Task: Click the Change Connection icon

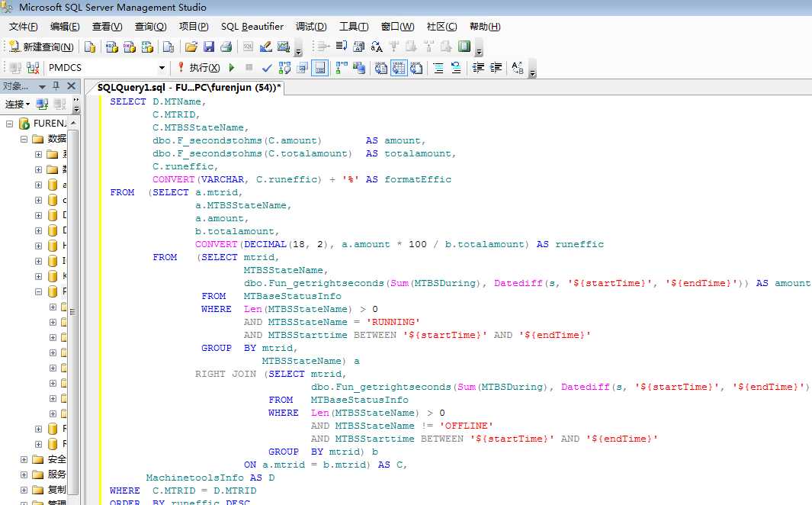Action: pyautogui.click(x=33, y=67)
